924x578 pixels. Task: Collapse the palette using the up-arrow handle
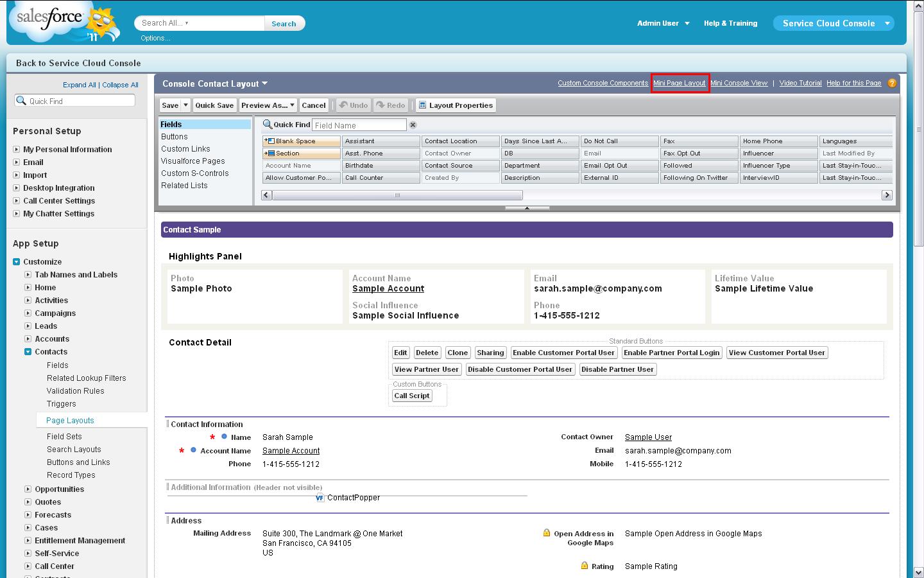[x=527, y=208]
